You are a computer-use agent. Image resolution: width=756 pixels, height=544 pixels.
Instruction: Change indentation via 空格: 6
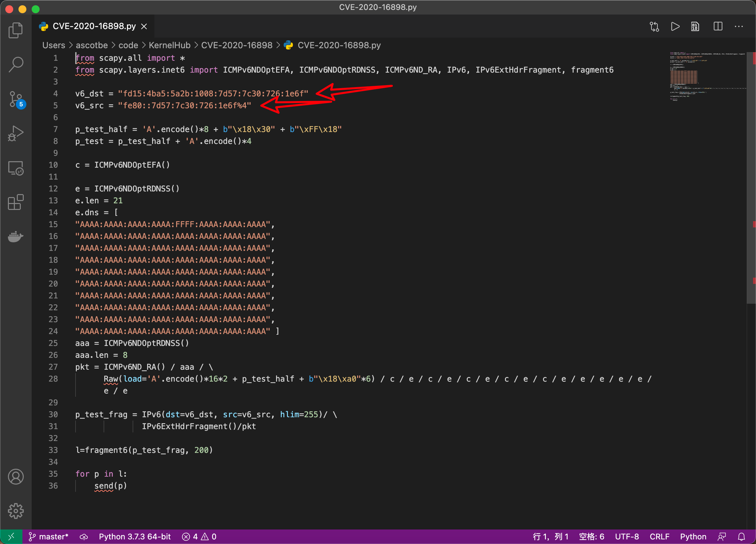[x=591, y=537]
